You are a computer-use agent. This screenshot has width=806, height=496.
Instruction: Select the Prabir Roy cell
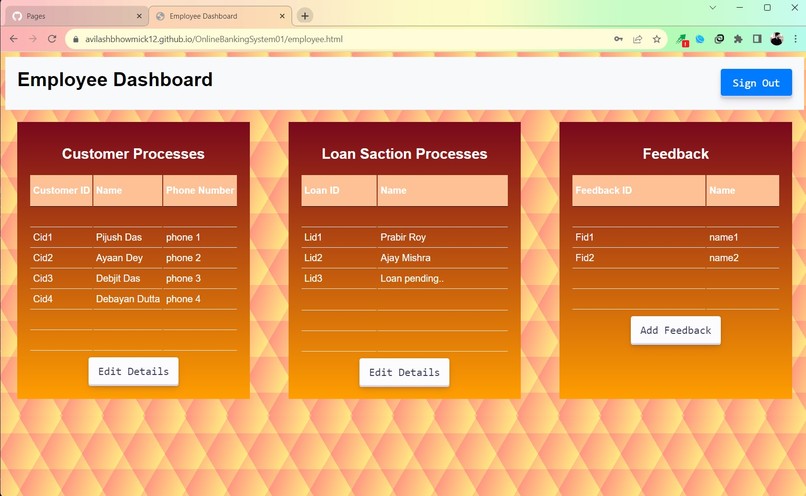pos(443,237)
